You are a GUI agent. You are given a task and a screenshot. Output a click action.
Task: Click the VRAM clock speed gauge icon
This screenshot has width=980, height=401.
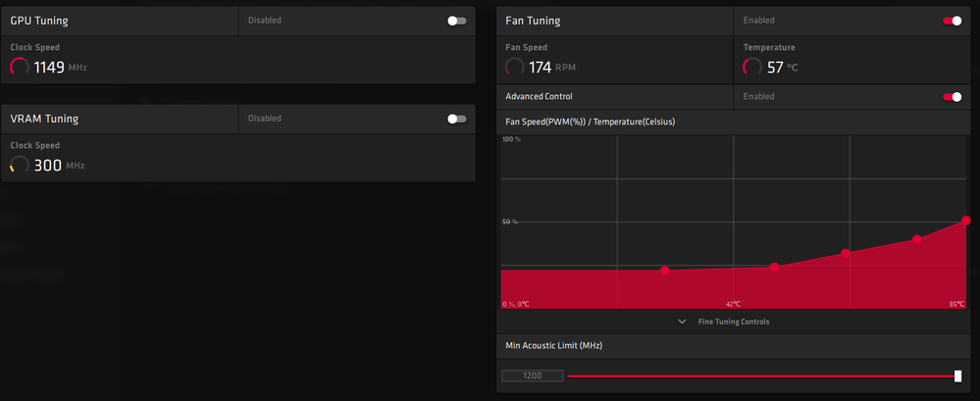click(x=20, y=166)
